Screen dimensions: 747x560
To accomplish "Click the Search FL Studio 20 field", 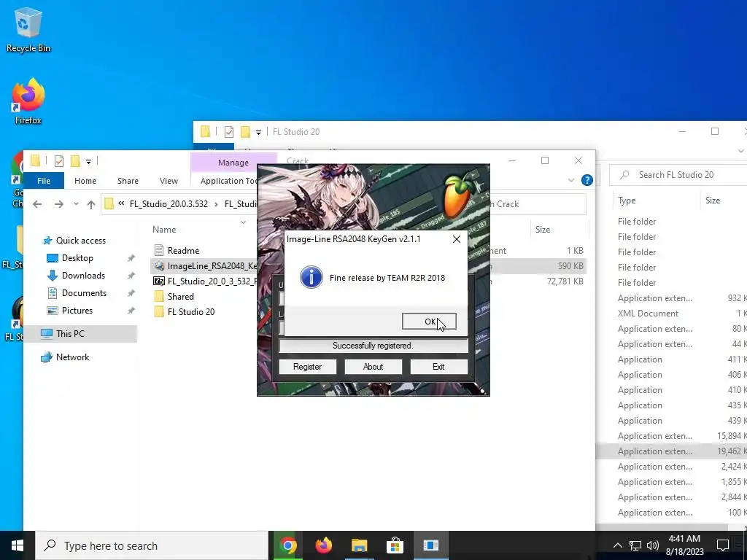I will coord(678,175).
